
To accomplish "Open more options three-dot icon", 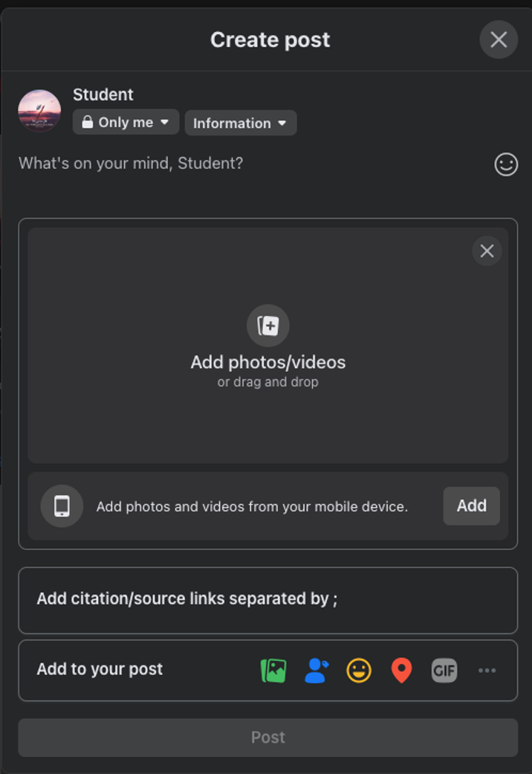I will tap(487, 671).
